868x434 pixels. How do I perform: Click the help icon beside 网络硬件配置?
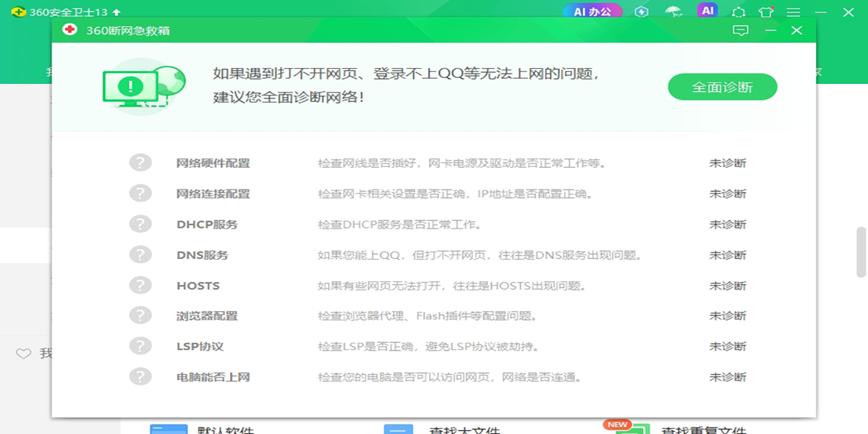point(140,163)
